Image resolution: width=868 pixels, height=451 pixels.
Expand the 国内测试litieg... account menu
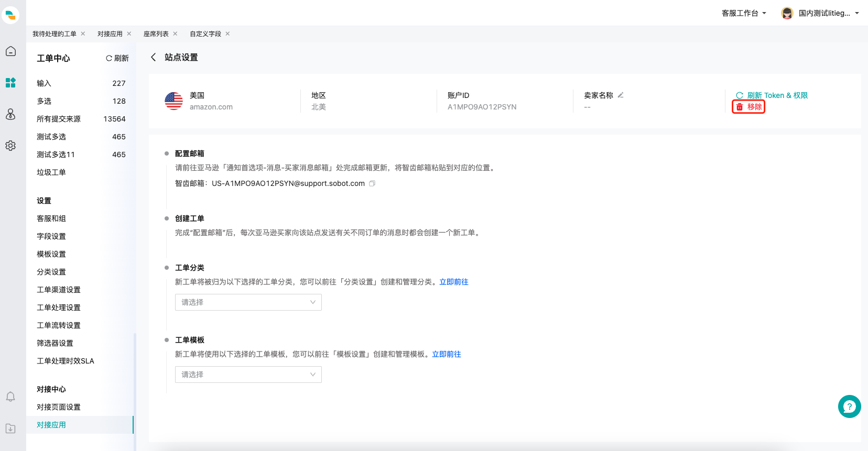(x=829, y=13)
